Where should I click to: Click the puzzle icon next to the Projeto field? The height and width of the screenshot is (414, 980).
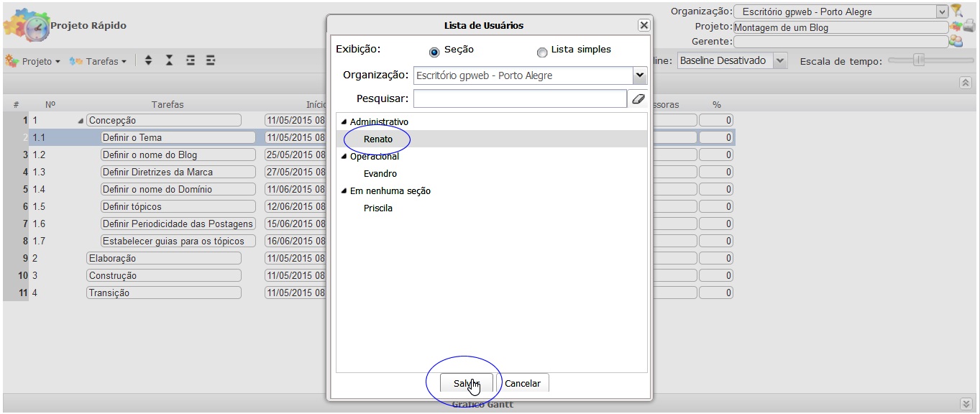click(955, 27)
